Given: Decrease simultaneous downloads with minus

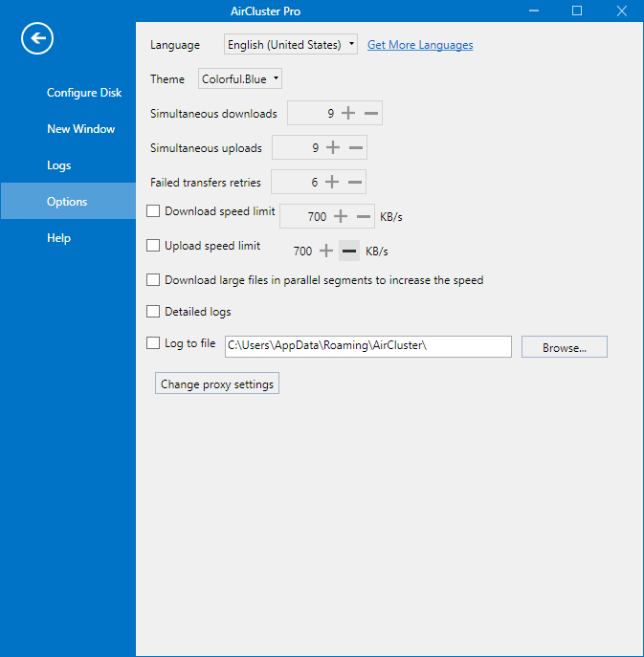Looking at the screenshot, I should point(371,113).
